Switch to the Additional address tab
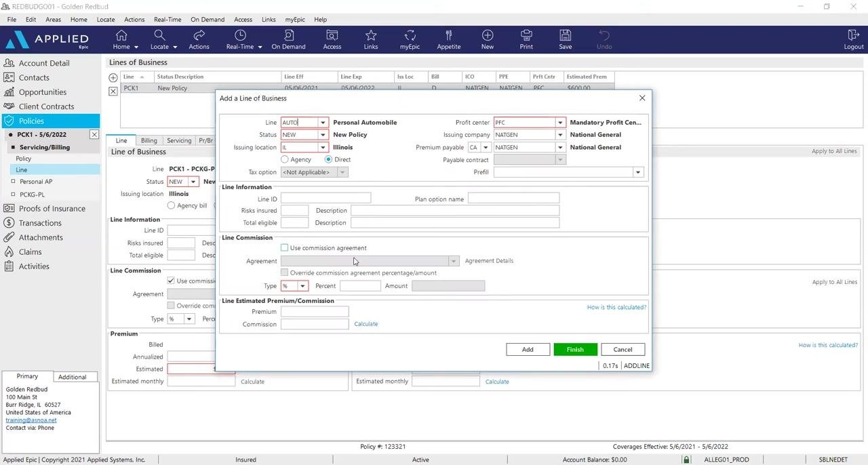Screen dimensions: 868x465 tap(72, 377)
